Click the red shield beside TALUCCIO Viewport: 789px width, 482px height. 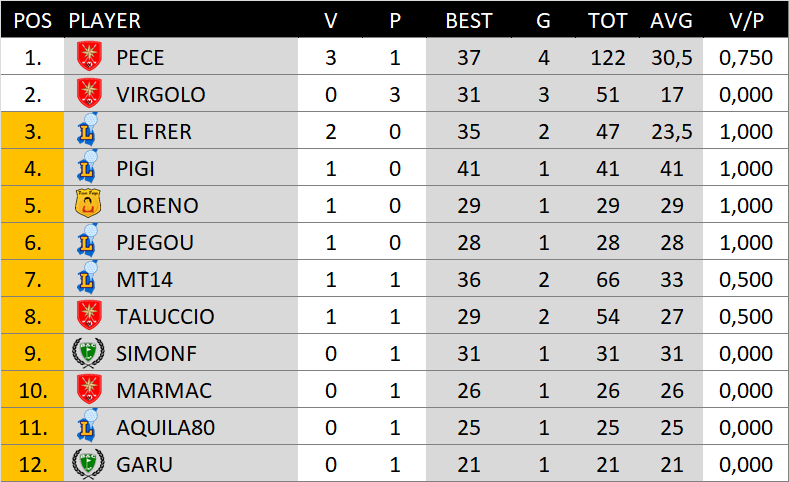click(89, 316)
